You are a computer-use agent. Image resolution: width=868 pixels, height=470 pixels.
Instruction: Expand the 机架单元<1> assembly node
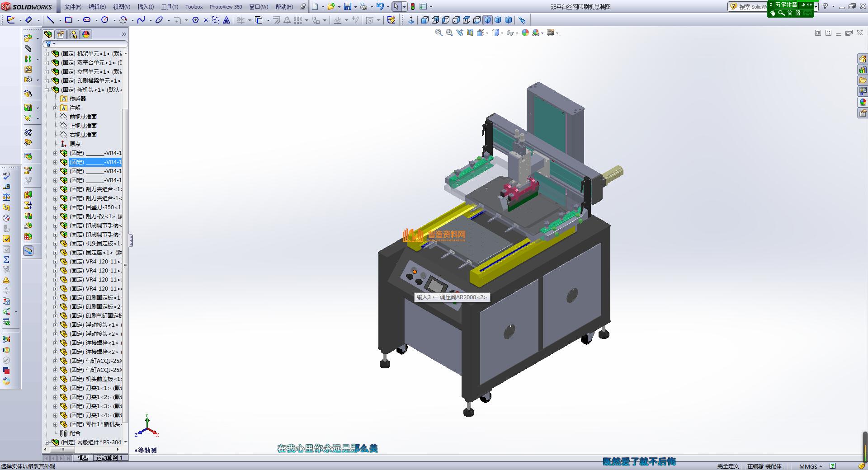click(x=47, y=54)
